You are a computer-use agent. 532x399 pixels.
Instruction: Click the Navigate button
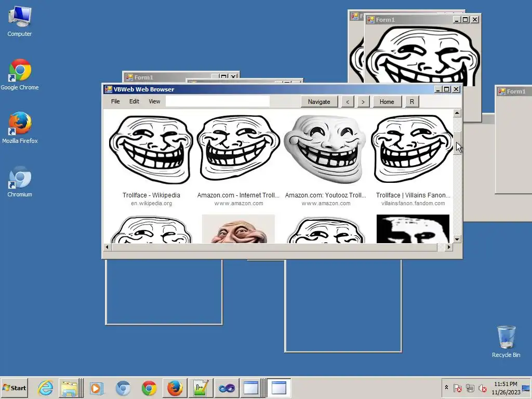click(319, 101)
